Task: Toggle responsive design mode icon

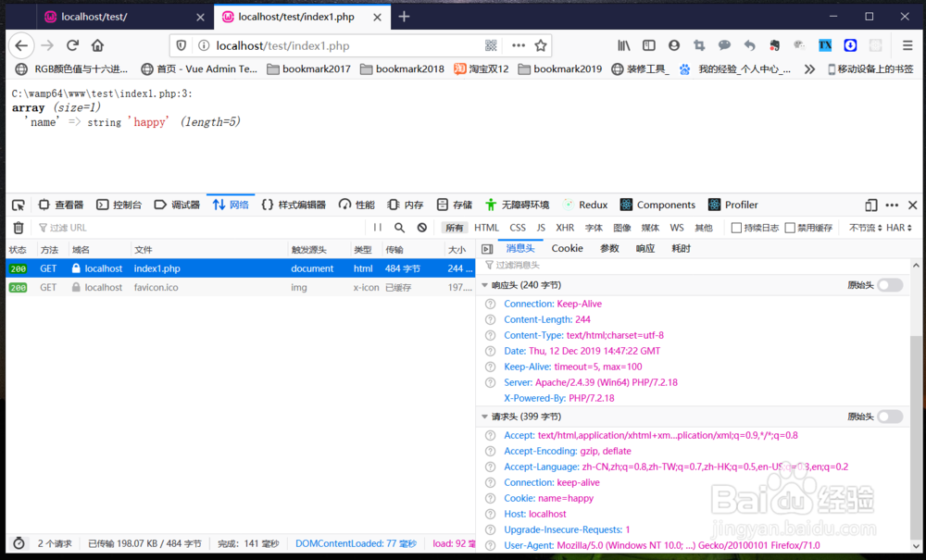Action: (871, 205)
